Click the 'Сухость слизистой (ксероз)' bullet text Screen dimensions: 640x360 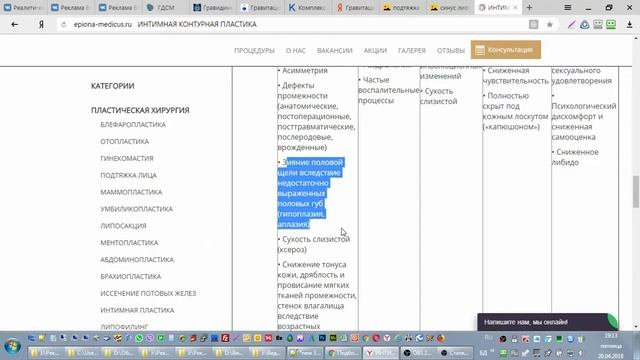click(x=314, y=244)
